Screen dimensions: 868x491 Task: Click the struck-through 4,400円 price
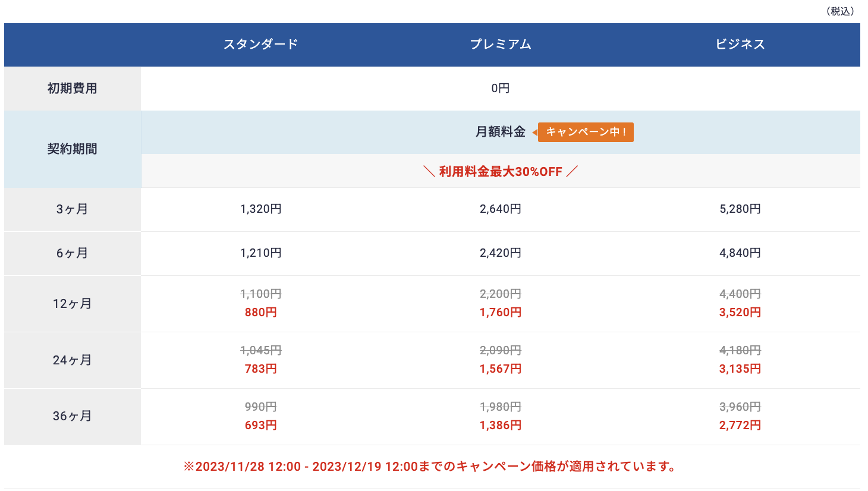click(740, 294)
